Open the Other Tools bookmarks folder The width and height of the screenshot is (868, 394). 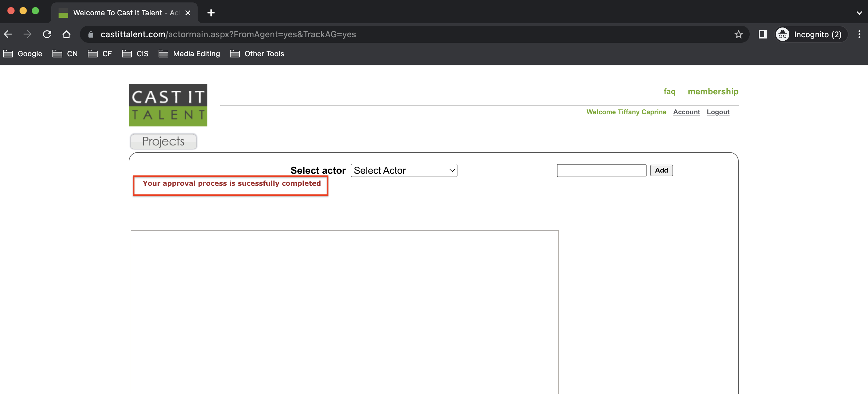[257, 54]
